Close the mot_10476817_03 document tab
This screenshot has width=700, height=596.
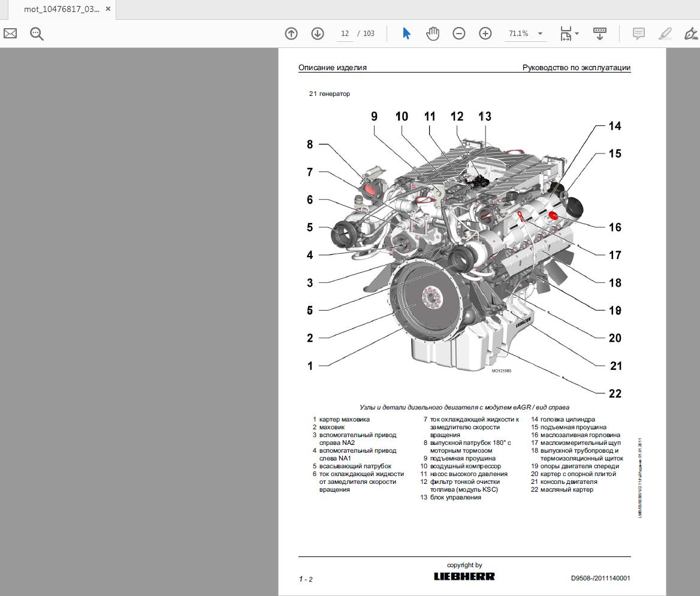pos(107,9)
